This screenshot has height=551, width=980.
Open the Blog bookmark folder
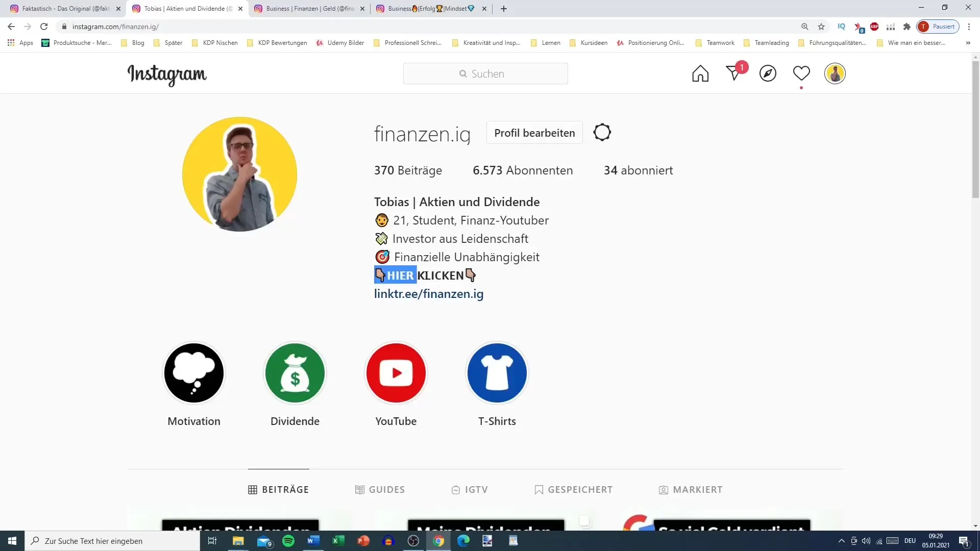[x=133, y=43]
